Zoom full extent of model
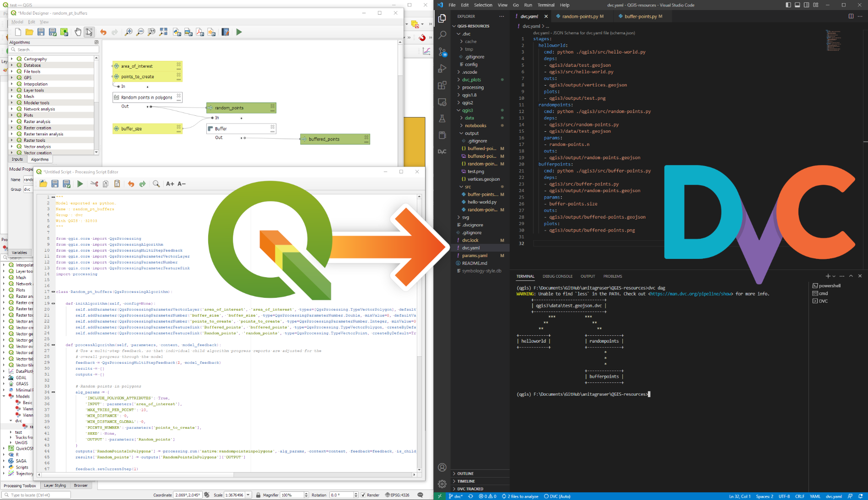868x500 pixels. click(163, 32)
